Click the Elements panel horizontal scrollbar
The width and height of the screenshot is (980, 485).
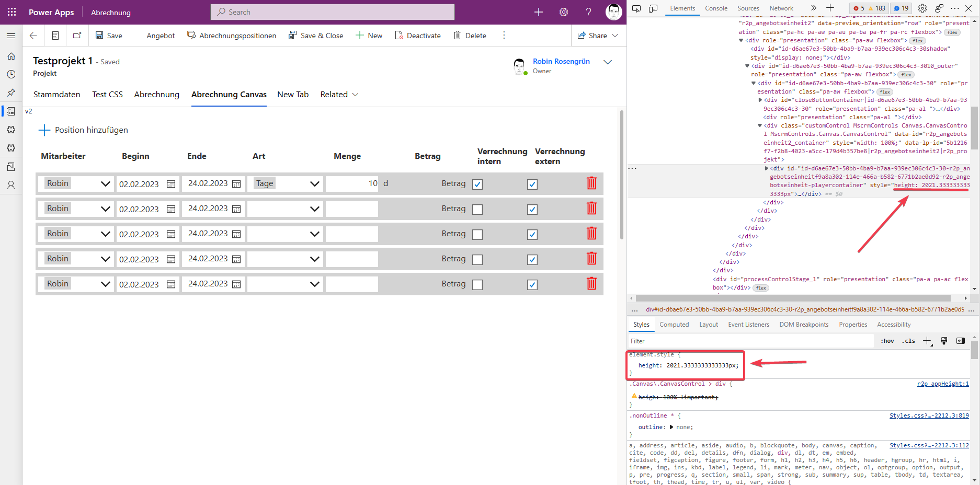click(x=793, y=298)
